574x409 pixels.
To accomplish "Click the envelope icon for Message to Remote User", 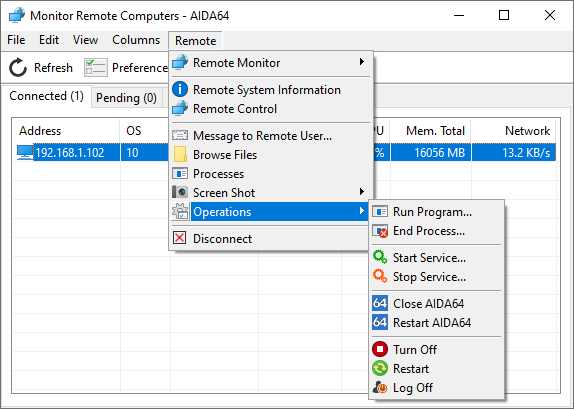I will 180,135.
